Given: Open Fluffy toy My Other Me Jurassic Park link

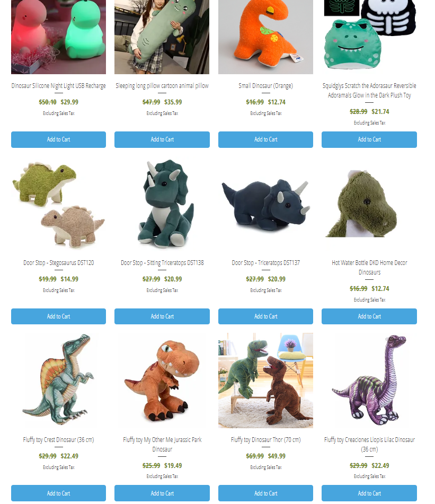Looking at the screenshot, I should click(162, 444).
